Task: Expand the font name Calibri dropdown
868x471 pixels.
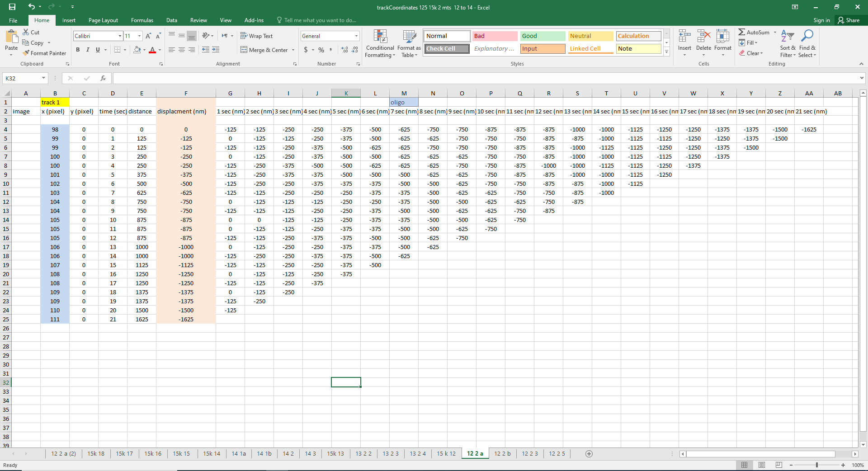Action: click(120, 36)
